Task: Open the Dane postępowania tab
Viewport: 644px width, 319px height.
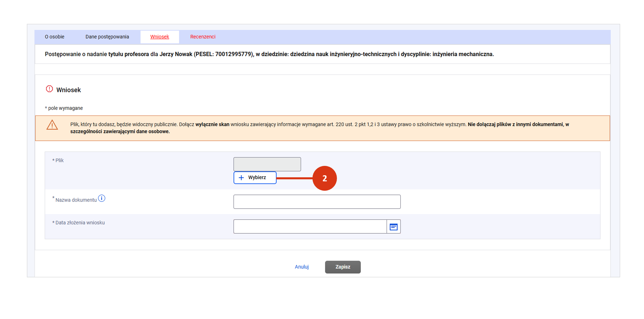Action: click(x=107, y=37)
